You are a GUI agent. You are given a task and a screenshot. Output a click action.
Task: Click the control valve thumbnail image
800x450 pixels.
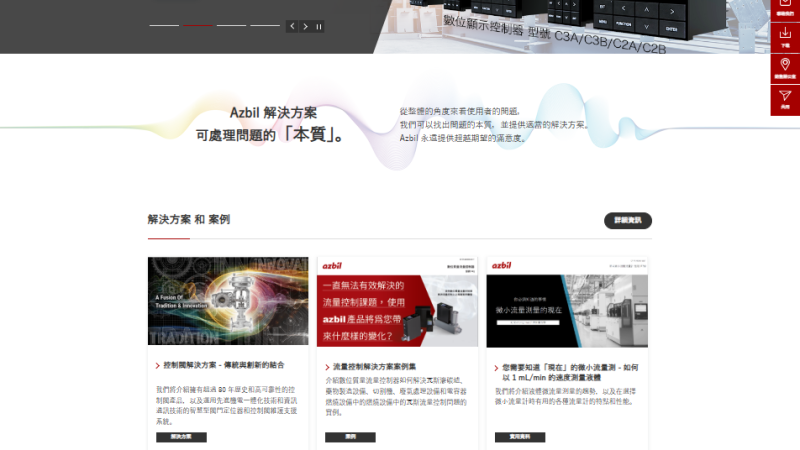point(228,301)
